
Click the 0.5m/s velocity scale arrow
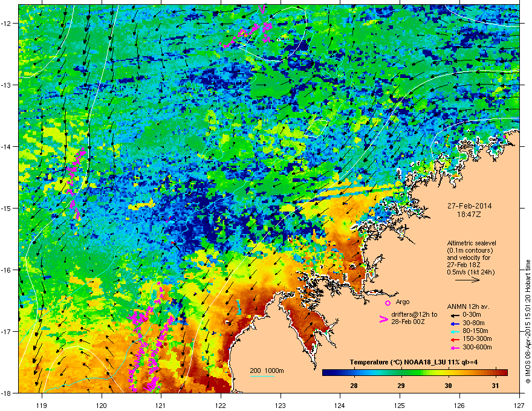[x=467, y=280]
